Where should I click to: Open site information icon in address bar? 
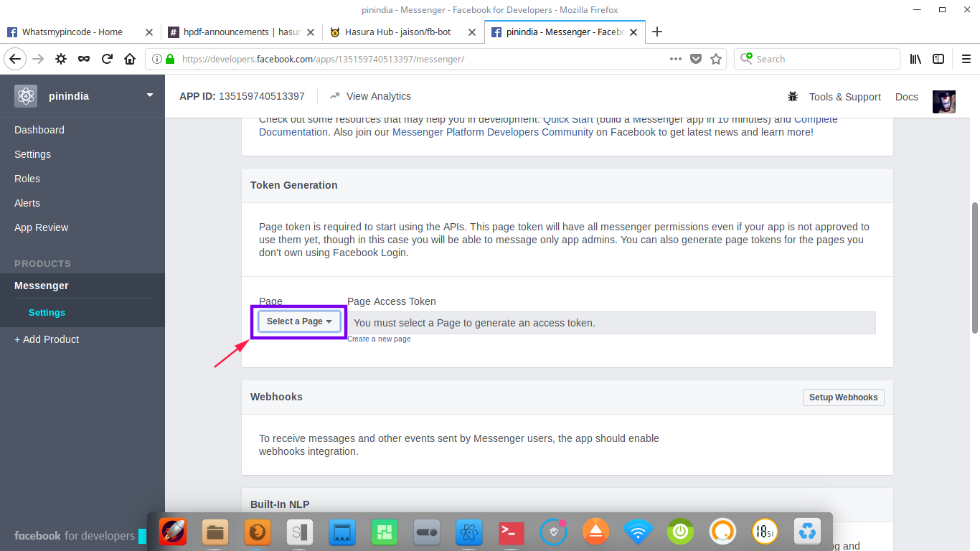click(x=157, y=59)
